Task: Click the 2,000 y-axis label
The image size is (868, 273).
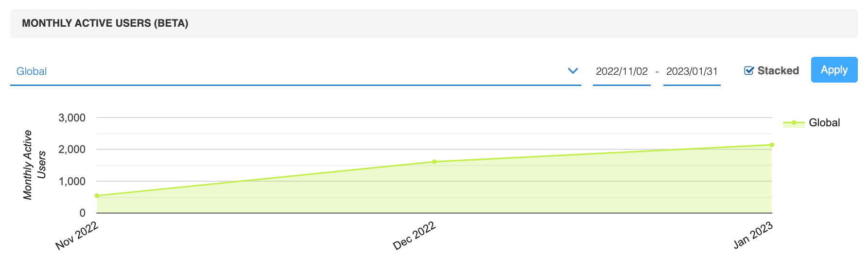Action: (72, 150)
